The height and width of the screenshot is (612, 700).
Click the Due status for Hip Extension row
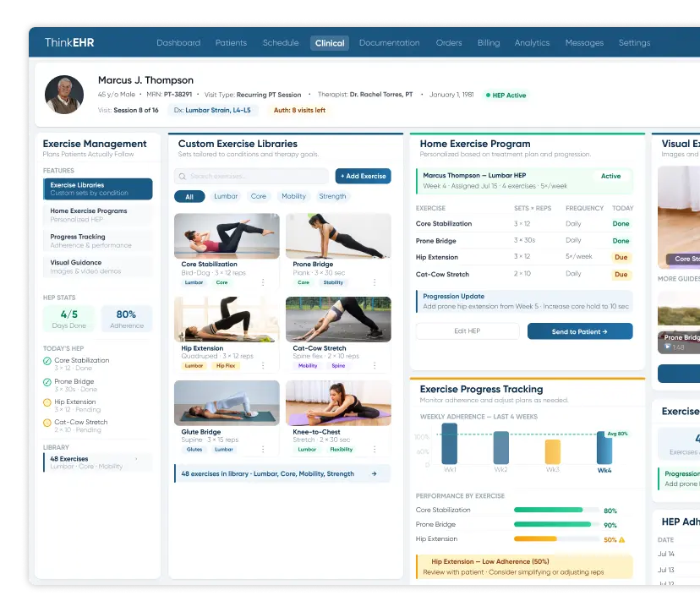(x=621, y=257)
